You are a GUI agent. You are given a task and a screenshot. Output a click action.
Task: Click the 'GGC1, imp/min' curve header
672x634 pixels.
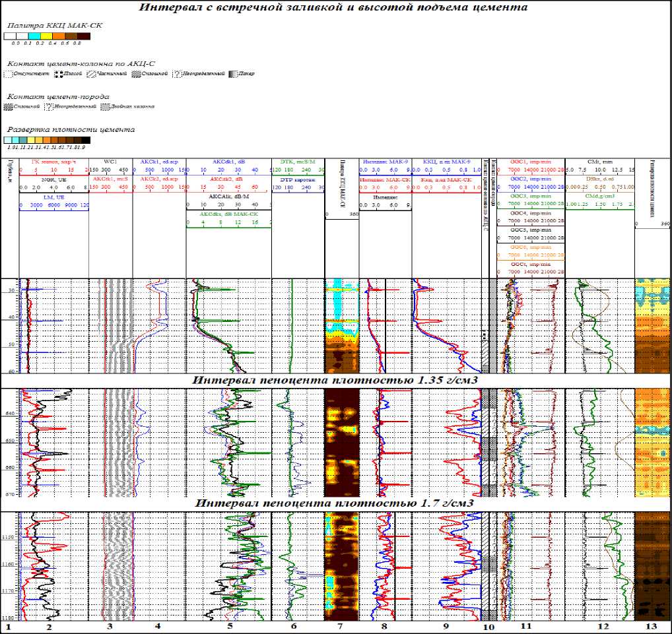coord(531,162)
